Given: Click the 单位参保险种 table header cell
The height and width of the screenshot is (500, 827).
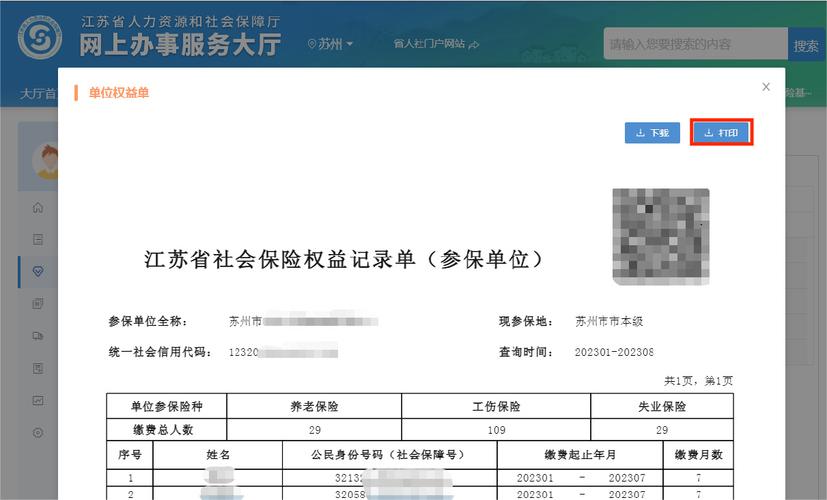Looking at the screenshot, I should coord(167,406).
